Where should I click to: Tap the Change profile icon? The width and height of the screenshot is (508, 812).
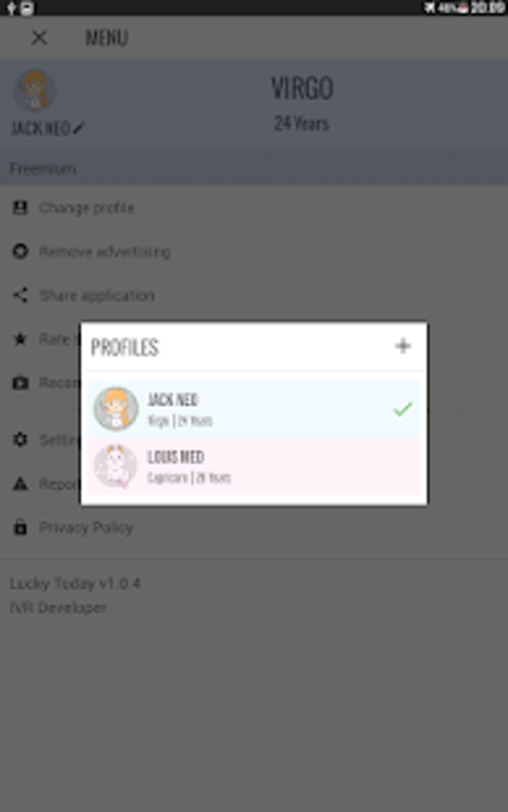[x=20, y=208]
